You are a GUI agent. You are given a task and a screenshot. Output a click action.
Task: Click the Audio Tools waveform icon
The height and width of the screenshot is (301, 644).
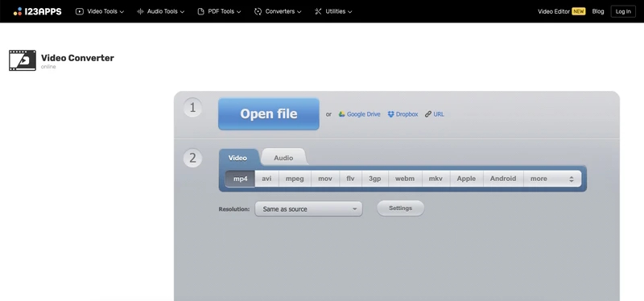pyautogui.click(x=140, y=11)
